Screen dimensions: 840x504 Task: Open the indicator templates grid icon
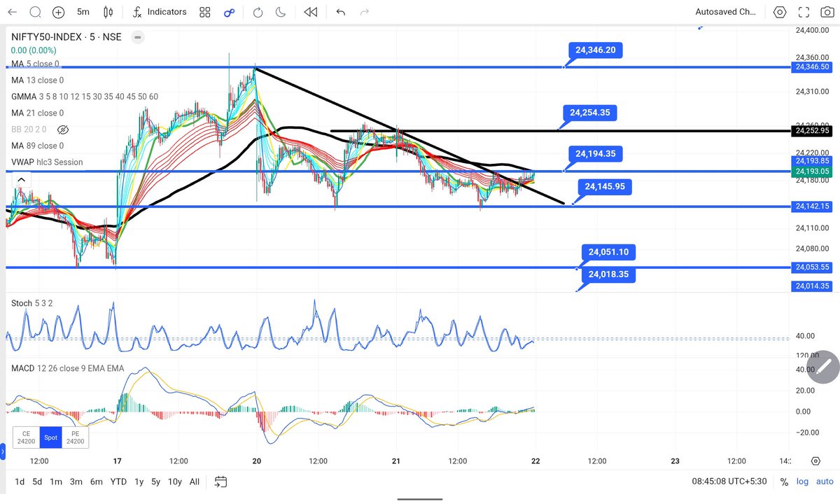point(204,12)
